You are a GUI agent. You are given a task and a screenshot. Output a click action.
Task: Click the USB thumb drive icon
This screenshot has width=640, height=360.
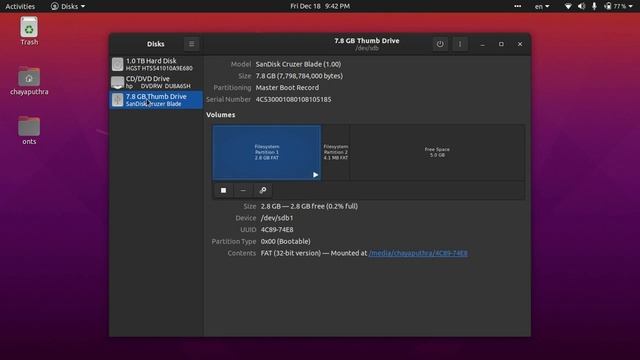(118, 100)
